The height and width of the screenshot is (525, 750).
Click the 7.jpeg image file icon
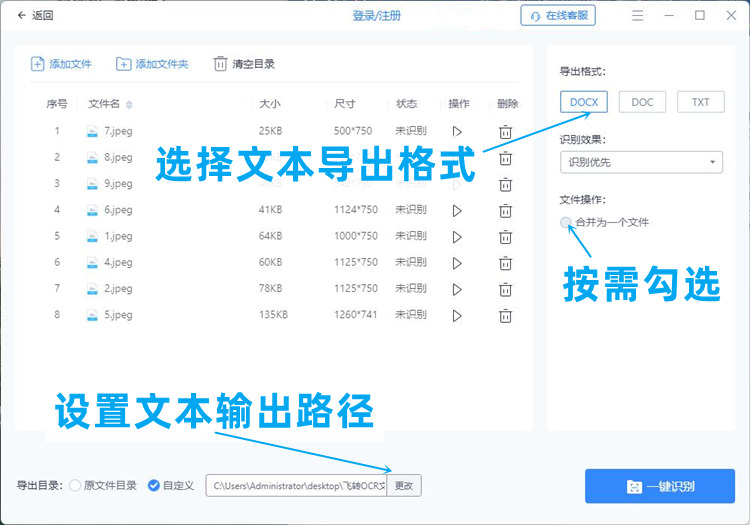(x=92, y=131)
